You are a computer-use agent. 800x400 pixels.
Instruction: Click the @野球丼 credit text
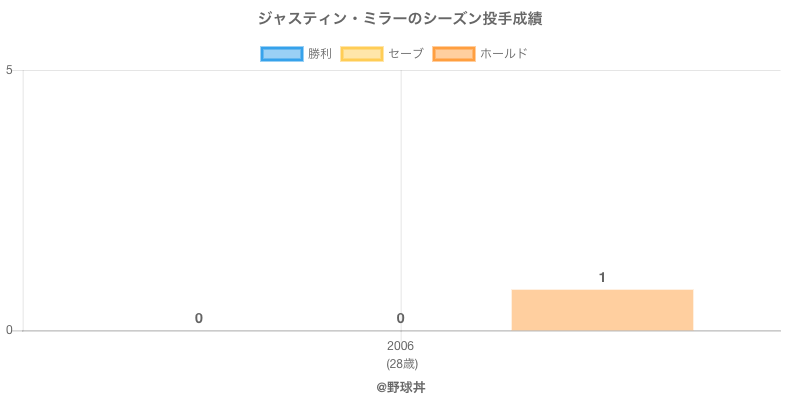(401, 387)
